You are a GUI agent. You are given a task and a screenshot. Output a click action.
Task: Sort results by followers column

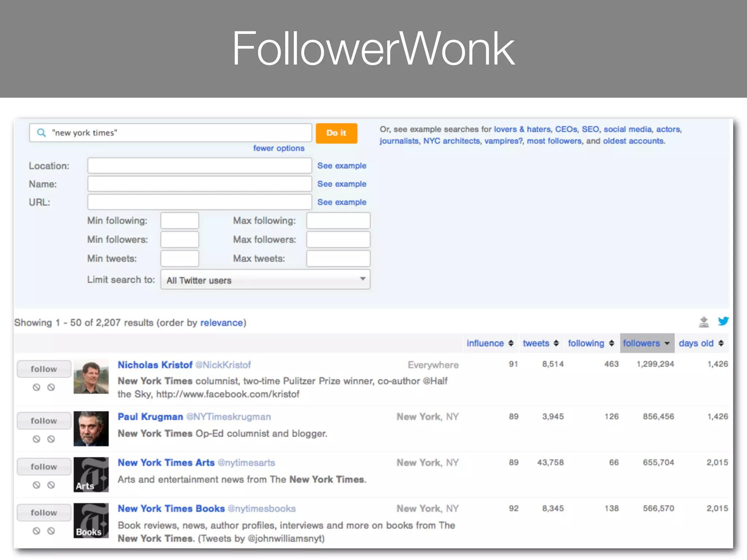tap(647, 343)
